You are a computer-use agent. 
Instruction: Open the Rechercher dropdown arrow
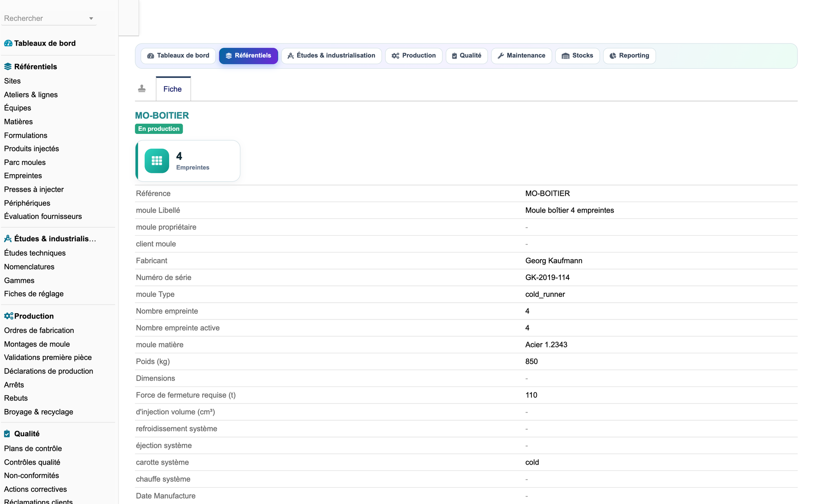[91, 18]
